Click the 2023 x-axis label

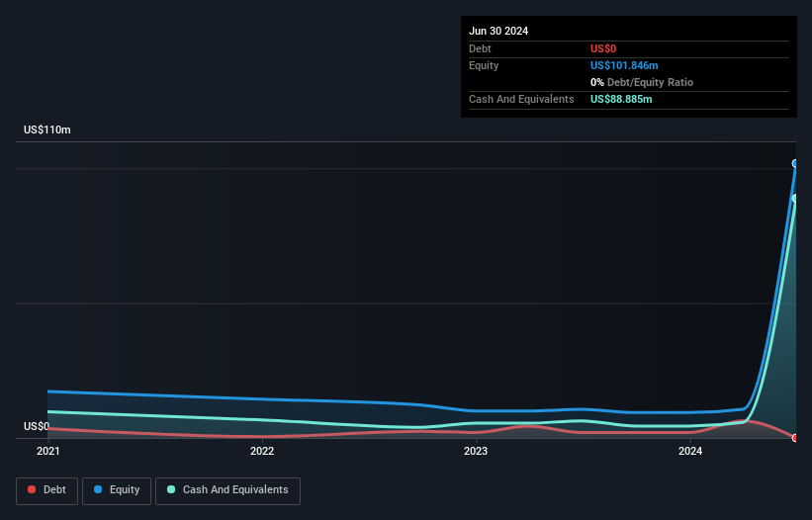tap(476, 451)
